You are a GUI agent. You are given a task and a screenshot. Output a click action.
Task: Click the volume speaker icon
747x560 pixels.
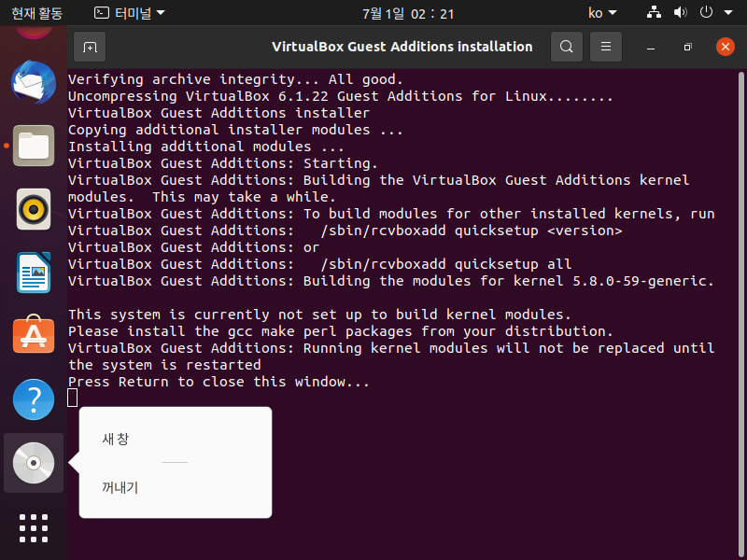[680, 13]
